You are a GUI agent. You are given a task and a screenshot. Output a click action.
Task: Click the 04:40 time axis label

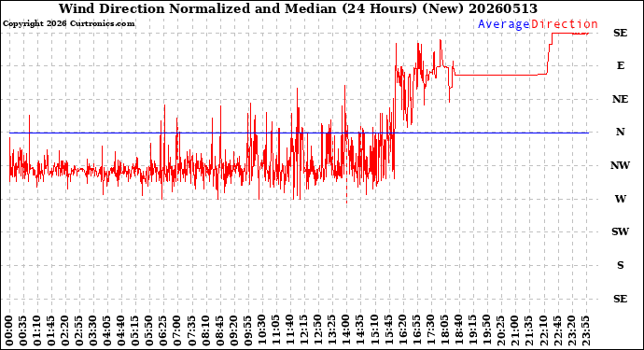pos(121,330)
